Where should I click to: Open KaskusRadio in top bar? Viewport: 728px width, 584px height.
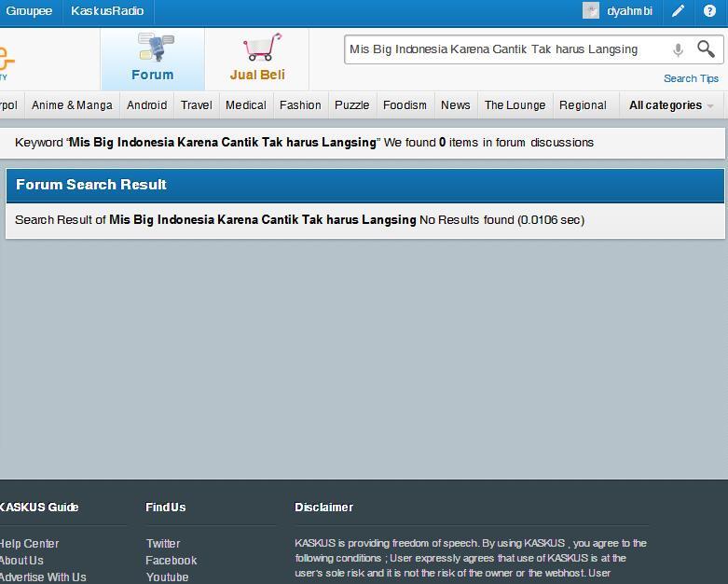click(x=107, y=10)
